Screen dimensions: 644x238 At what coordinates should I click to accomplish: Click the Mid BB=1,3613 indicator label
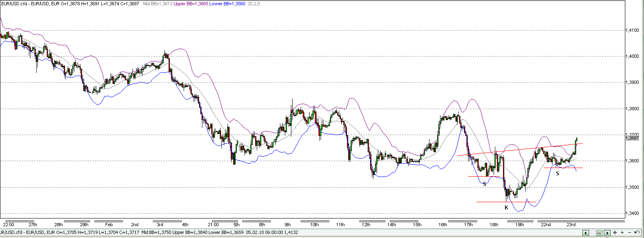tap(158, 4)
